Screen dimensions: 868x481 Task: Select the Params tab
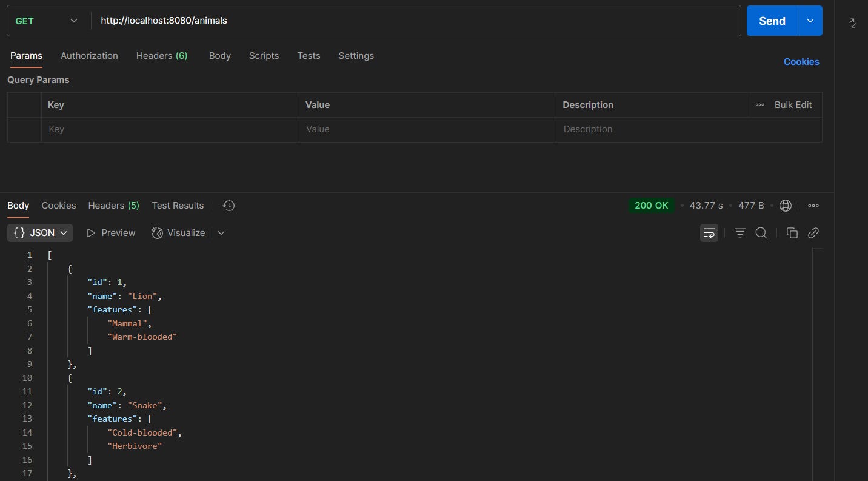click(x=26, y=56)
